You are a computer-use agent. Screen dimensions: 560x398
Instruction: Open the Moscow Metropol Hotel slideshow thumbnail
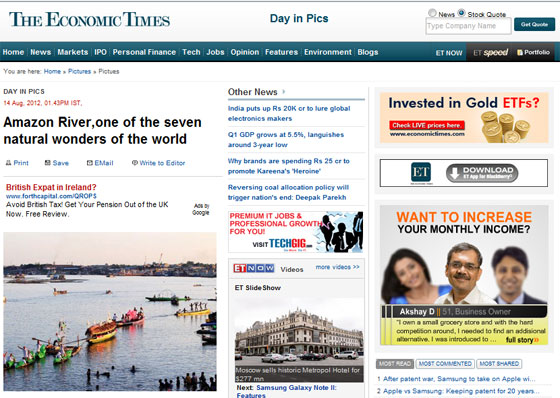point(299,339)
